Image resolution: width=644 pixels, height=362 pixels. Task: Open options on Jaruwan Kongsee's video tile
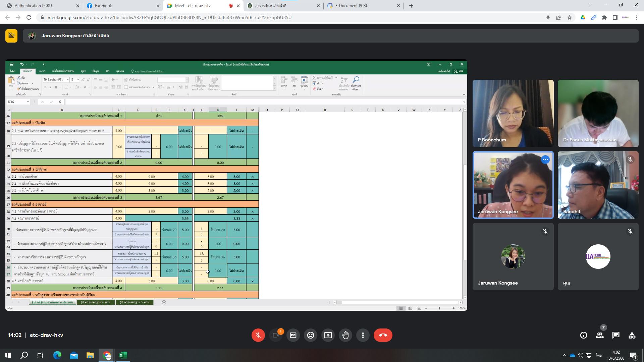coord(545,160)
